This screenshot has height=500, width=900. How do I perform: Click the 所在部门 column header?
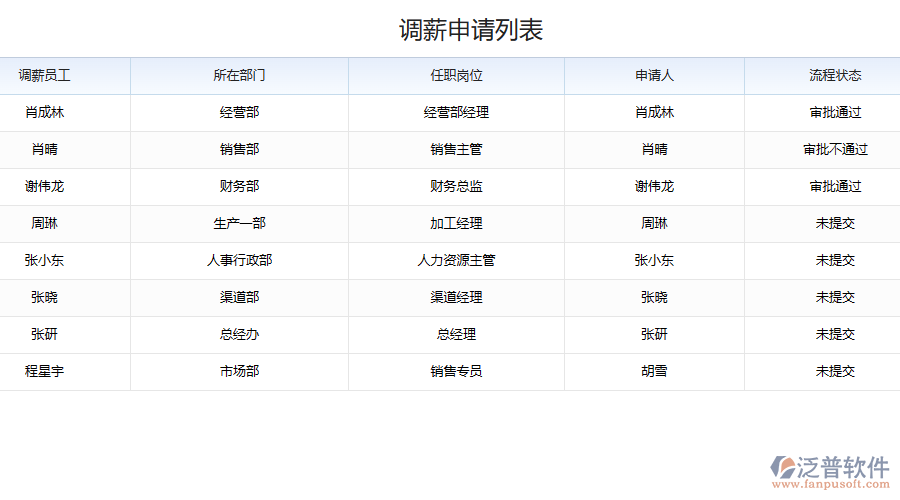click(x=239, y=75)
